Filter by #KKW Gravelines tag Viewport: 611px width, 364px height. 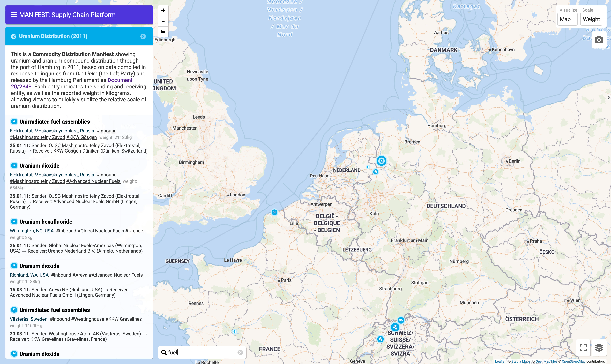(x=124, y=319)
